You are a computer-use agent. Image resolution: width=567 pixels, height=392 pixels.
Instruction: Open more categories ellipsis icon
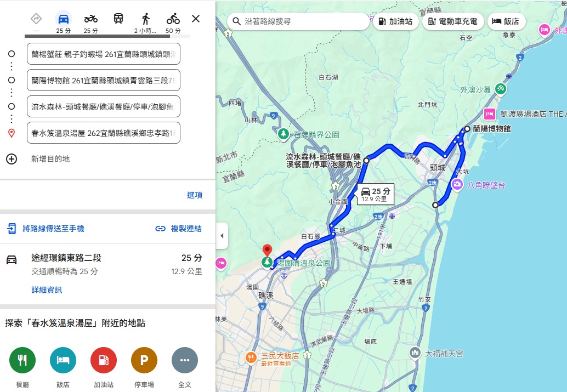click(x=184, y=360)
